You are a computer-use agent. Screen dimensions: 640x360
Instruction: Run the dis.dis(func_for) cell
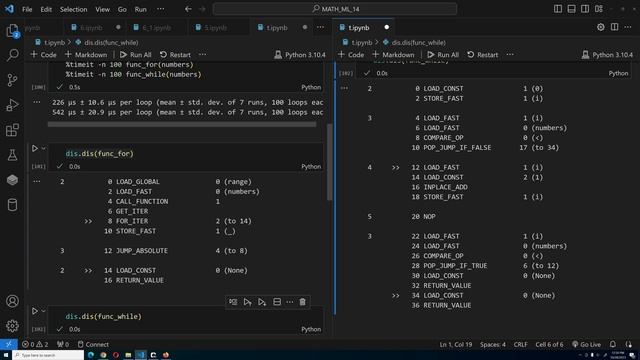pos(35,149)
